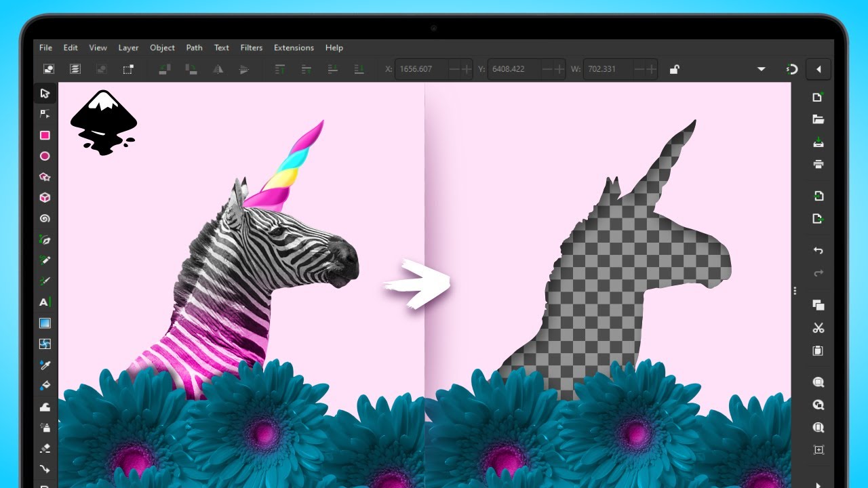Open the Help menu
This screenshot has height=488, width=868.
[x=334, y=48]
